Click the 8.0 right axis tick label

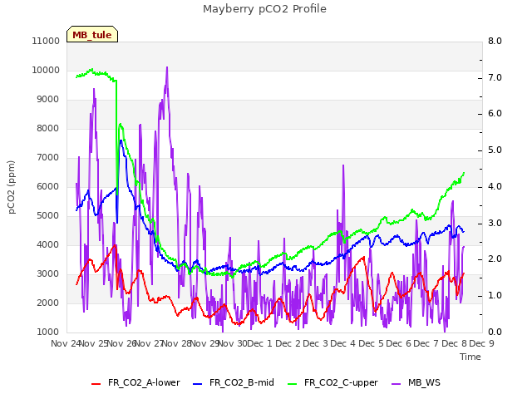(495, 41)
